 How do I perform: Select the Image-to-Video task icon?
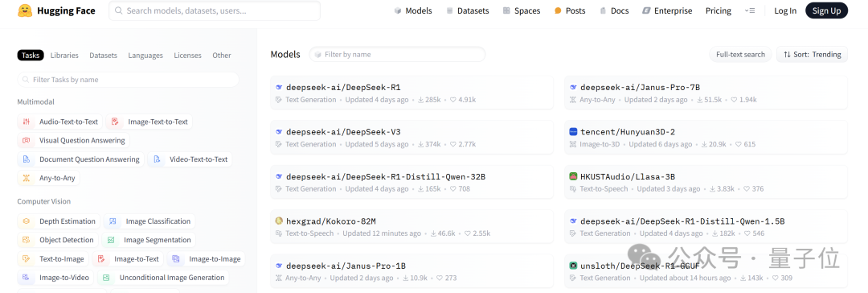click(27, 278)
